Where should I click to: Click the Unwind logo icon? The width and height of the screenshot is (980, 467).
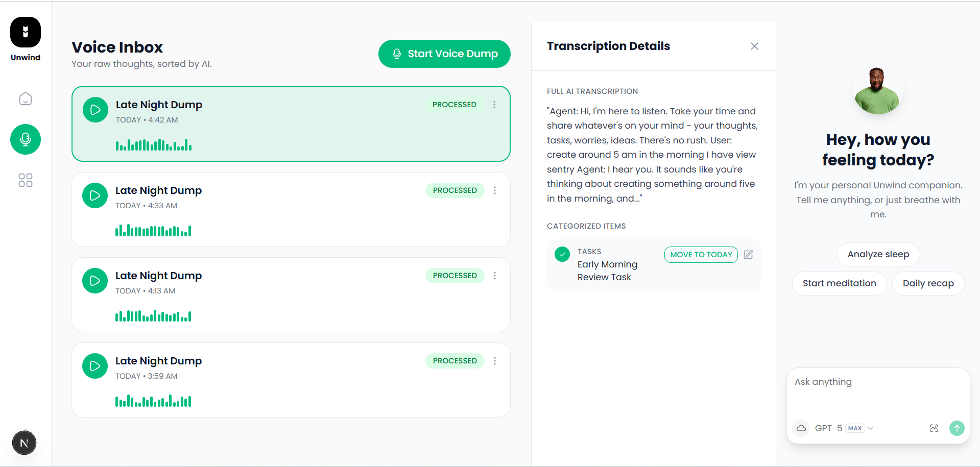click(26, 32)
